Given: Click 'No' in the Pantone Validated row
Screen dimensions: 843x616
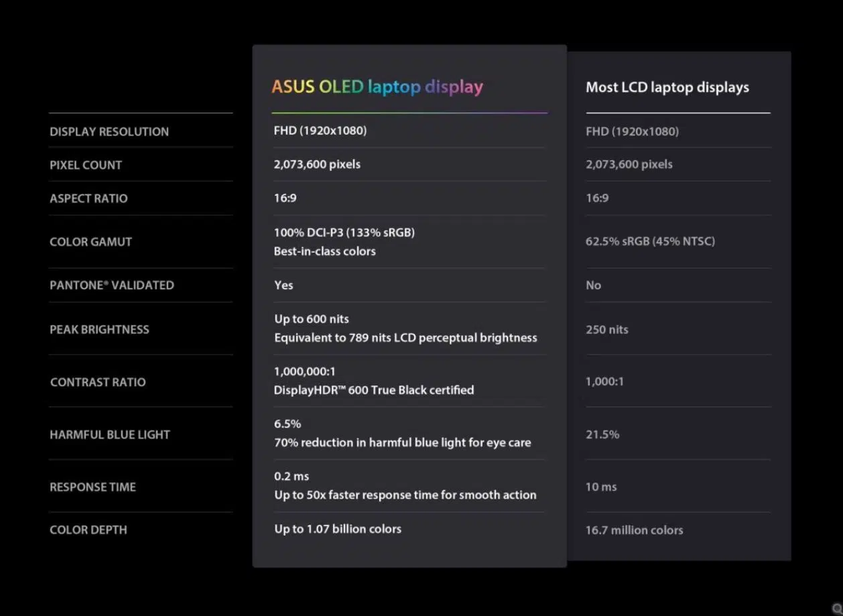Looking at the screenshot, I should click(594, 285).
